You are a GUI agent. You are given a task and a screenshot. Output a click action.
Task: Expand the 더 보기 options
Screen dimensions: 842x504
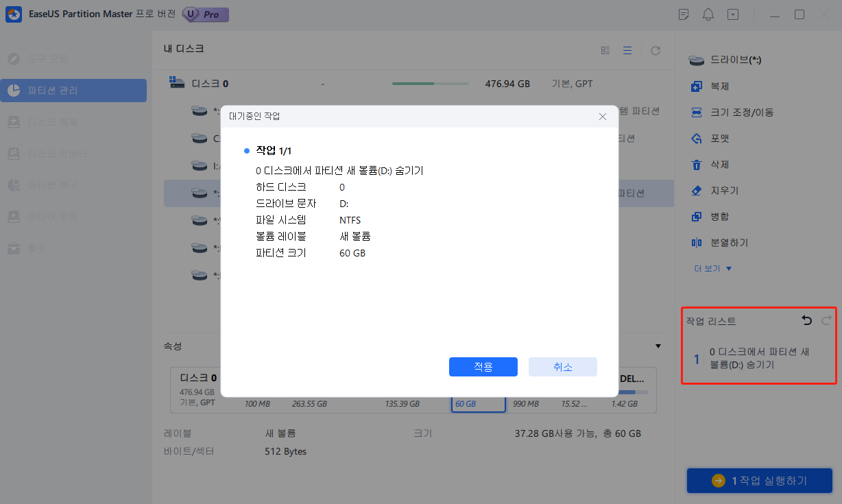coord(712,268)
